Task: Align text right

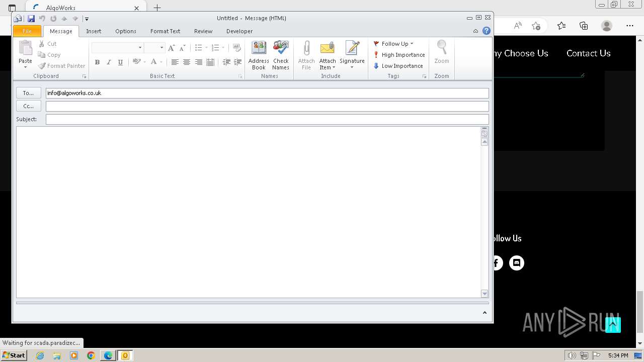Action: pos(199,62)
